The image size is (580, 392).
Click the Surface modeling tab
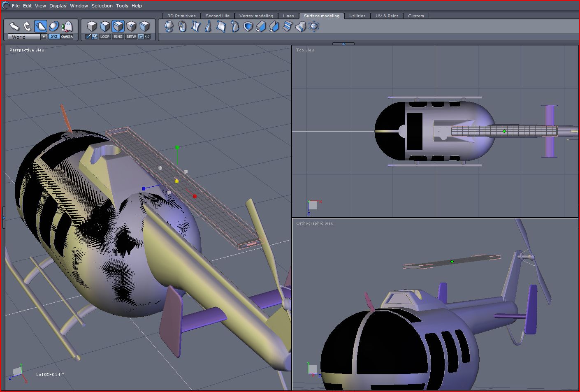322,16
